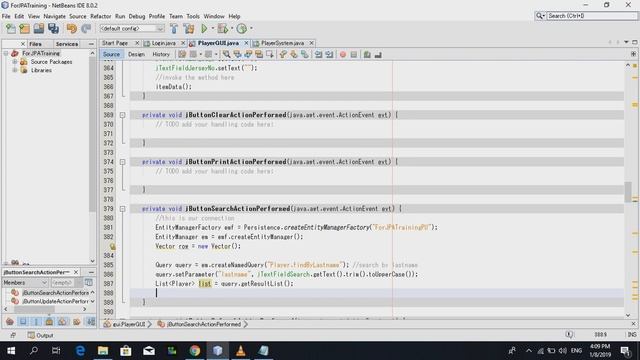The width and height of the screenshot is (640, 360).
Task: Click the Stop Macro Recording icon
Action: click(x=353, y=55)
